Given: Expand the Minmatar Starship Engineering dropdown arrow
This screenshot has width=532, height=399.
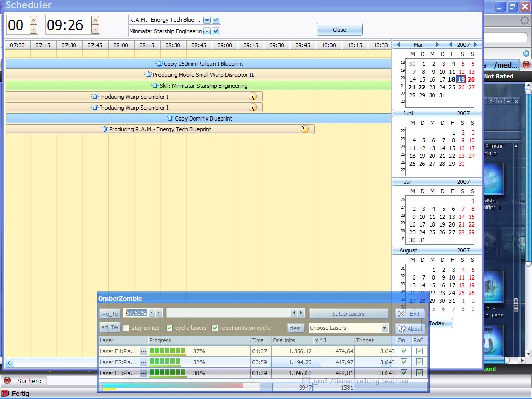Looking at the screenshot, I should 207,31.
